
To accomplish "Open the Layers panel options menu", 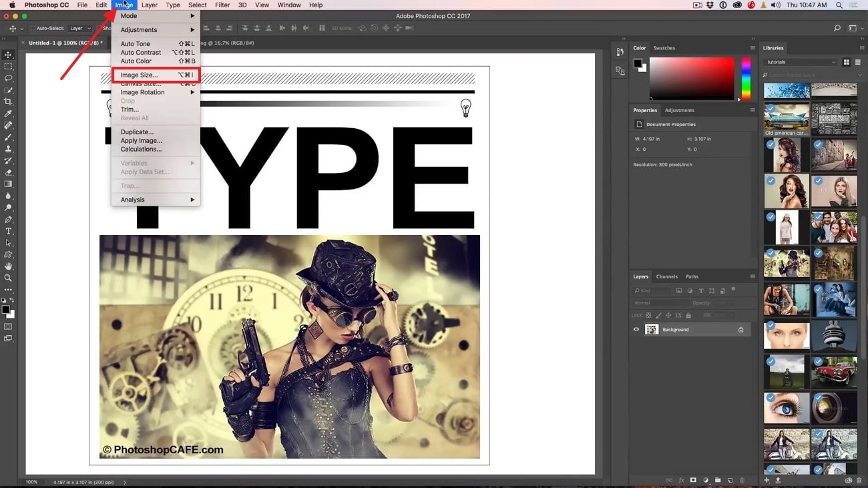I will tap(752, 276).
